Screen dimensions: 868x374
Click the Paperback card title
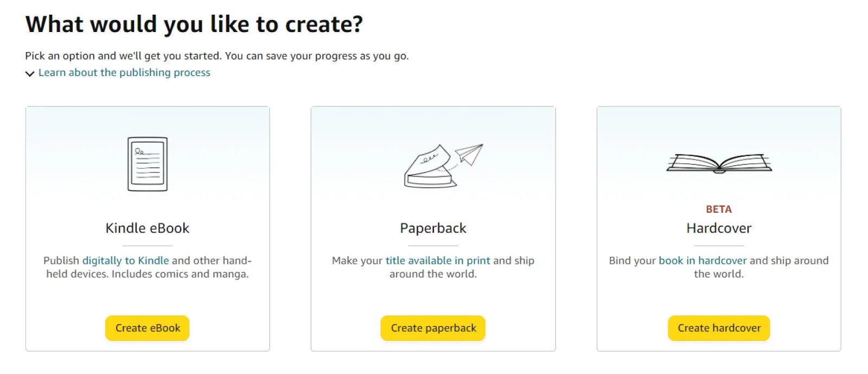[433, 228]
